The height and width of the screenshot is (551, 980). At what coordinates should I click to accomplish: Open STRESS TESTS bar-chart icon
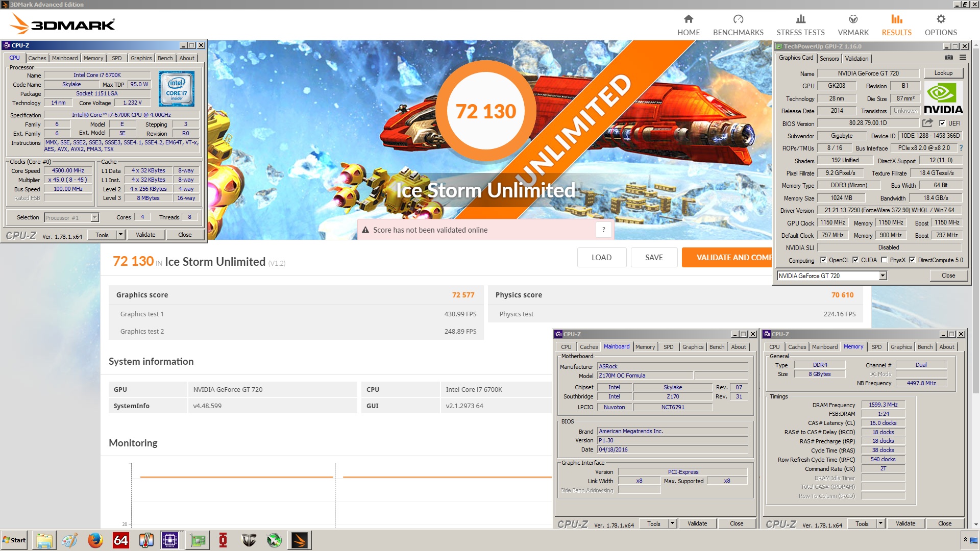[800, 19]
